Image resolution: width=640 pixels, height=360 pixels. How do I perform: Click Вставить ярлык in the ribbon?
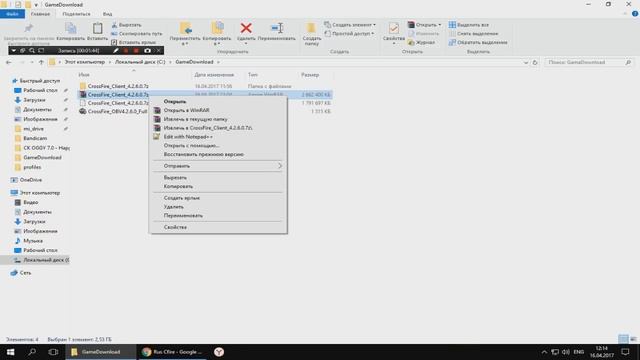click(x=134, y=42)
